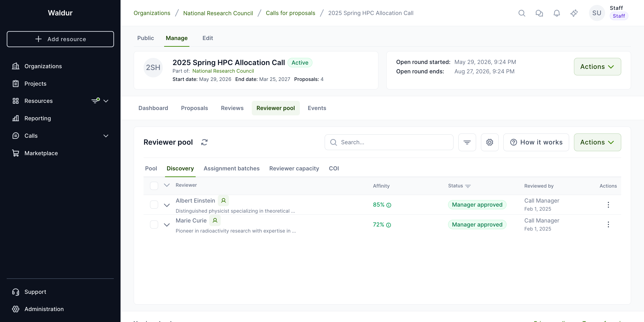Show affinity info for Albert Einstein
644x322 pixels.
389,205
